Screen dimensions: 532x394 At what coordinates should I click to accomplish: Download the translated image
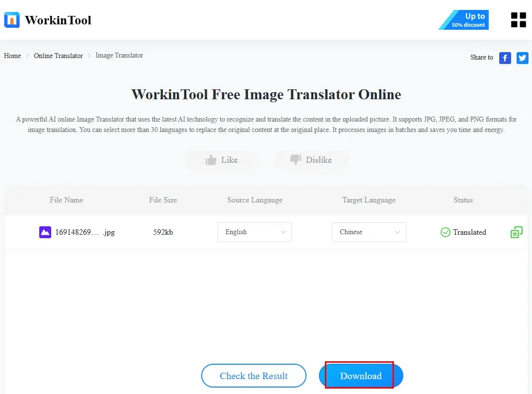point(361,376)
